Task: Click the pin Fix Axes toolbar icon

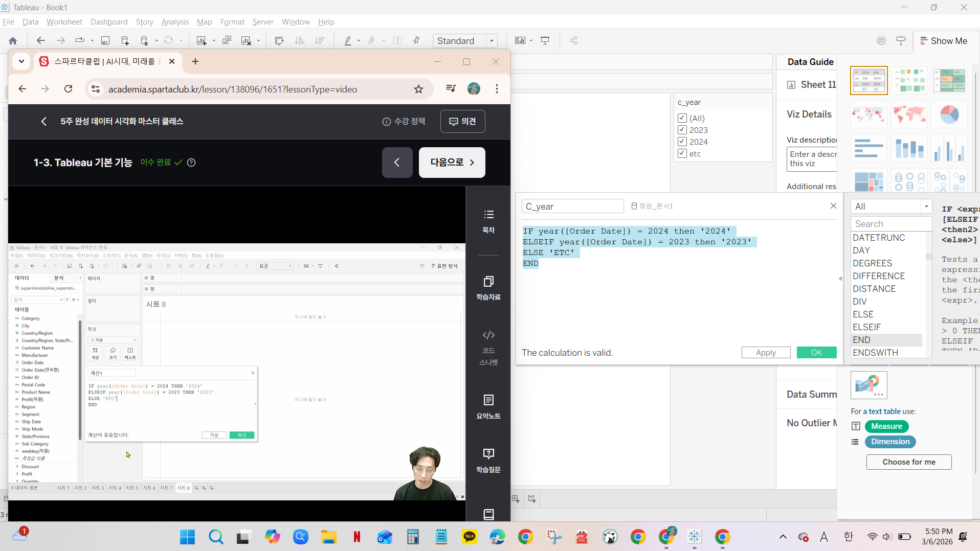Action: pyautogui.click(x=416, y=41)
